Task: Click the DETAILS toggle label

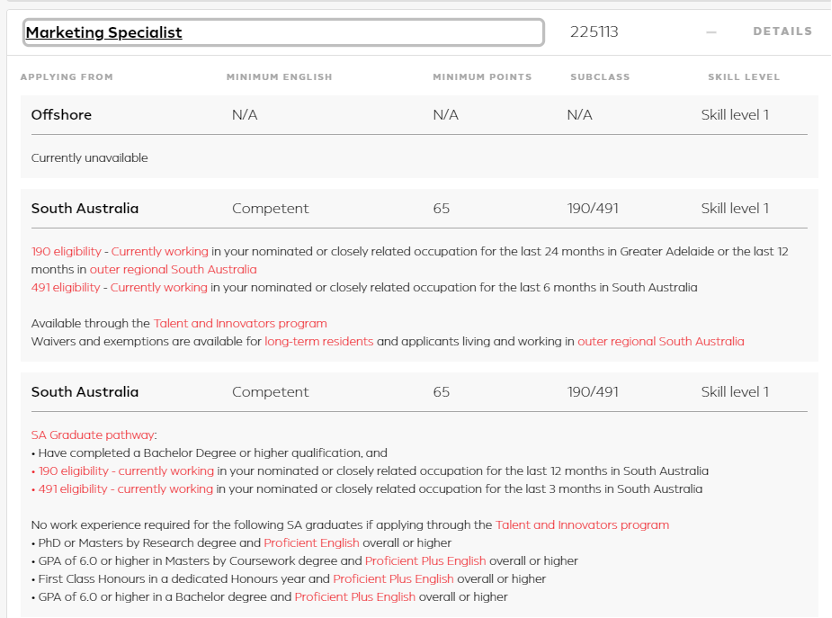Action: coord(782,31)
